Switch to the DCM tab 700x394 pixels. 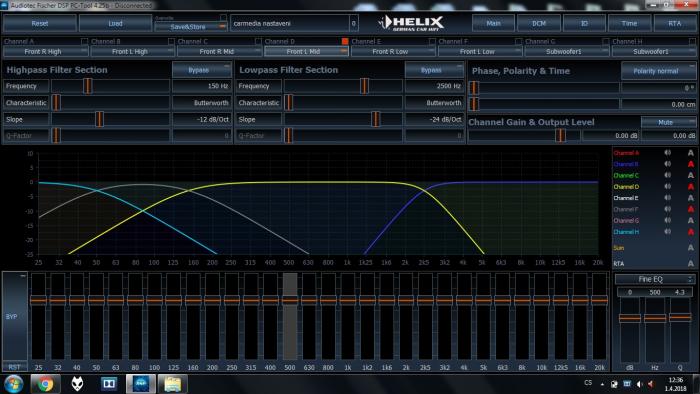pyautogui.click(x=539, y=23)
